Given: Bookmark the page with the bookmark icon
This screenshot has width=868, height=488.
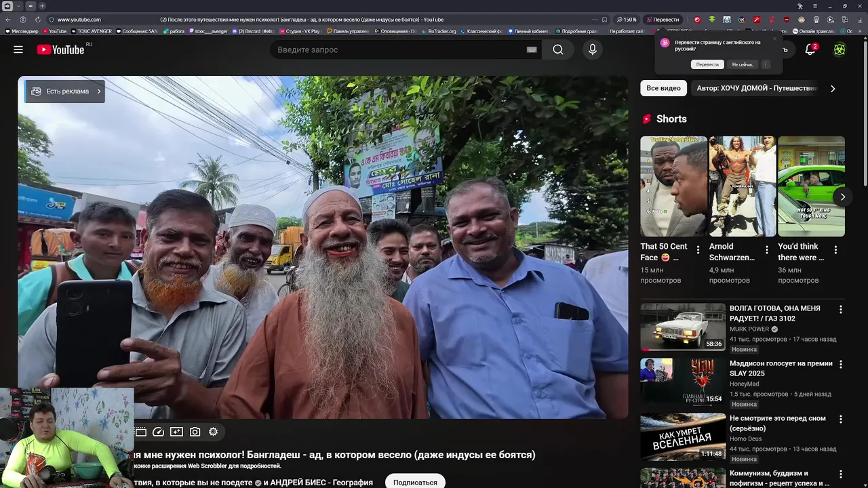Looking at the screenshot, I should [604, 20].
